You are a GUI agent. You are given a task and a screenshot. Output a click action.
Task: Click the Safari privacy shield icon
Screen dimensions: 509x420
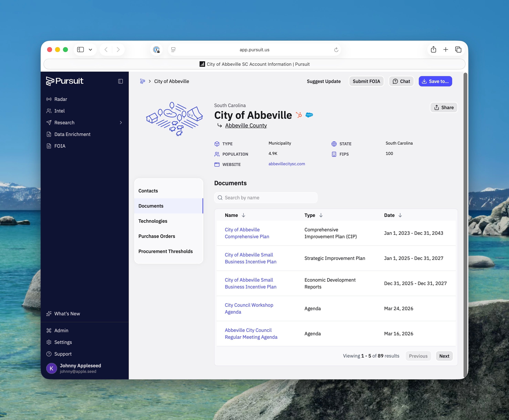coord(156,50)
